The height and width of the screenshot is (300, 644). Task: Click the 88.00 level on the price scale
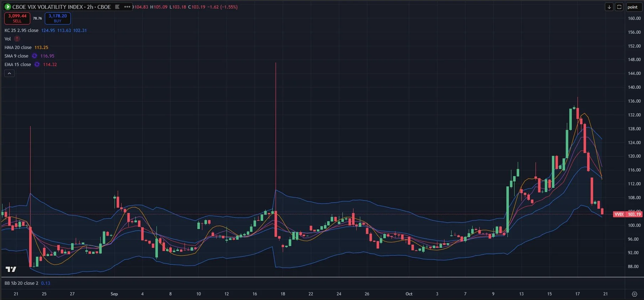[x=633, y=267]
